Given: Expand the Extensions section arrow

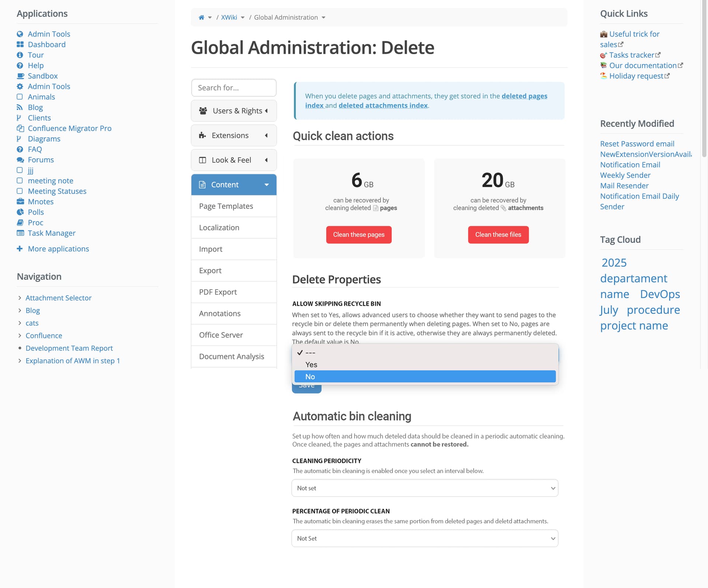Looking at the screenshot, I should 266,135.
